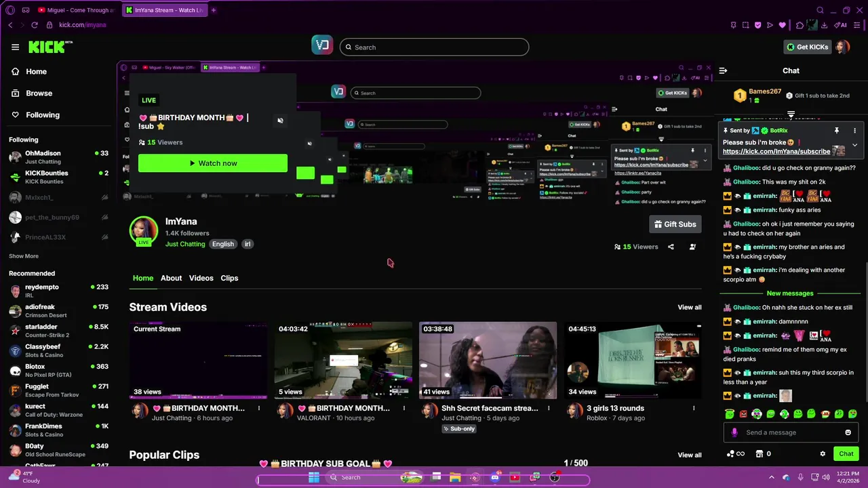Open a new browser tab
868x488 pixels.
coord(214,10)
